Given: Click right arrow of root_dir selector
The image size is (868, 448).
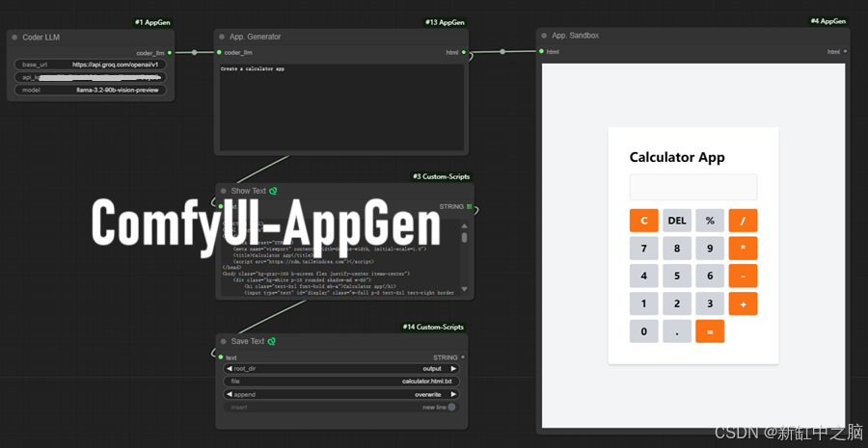Looking at the screenshot, I should pos(453,368).
